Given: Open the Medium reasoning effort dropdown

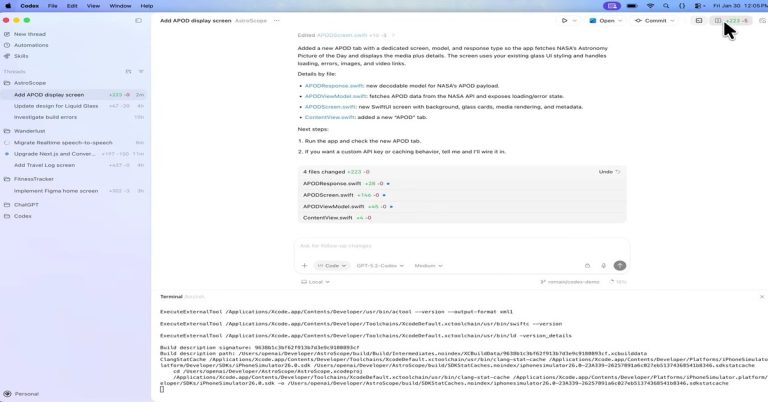Looking at the screenshot, I should pos(428,266).
